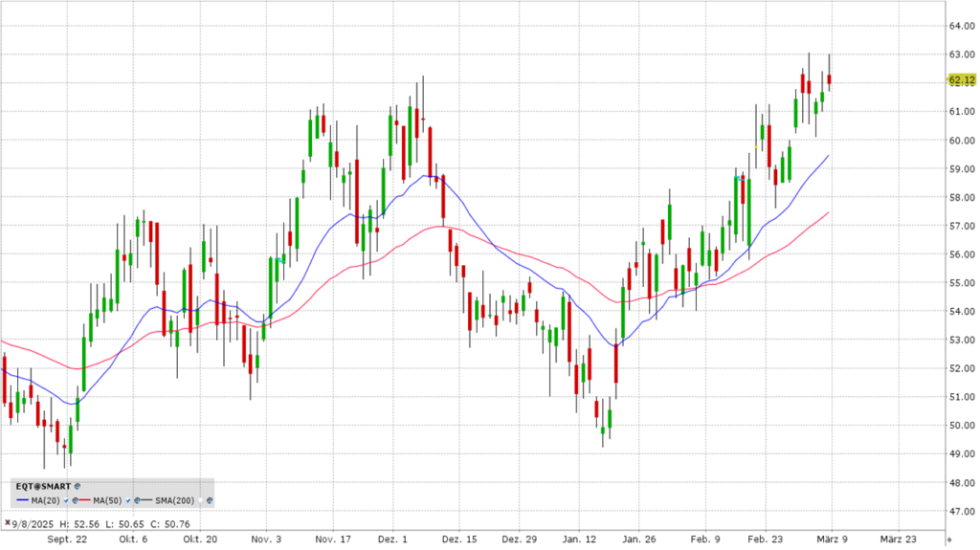Image resolution: width=980 pixels, height=550 pixels.
Task: Toggle the MA(20) visibility checkmark
Action: click(66, 500)
